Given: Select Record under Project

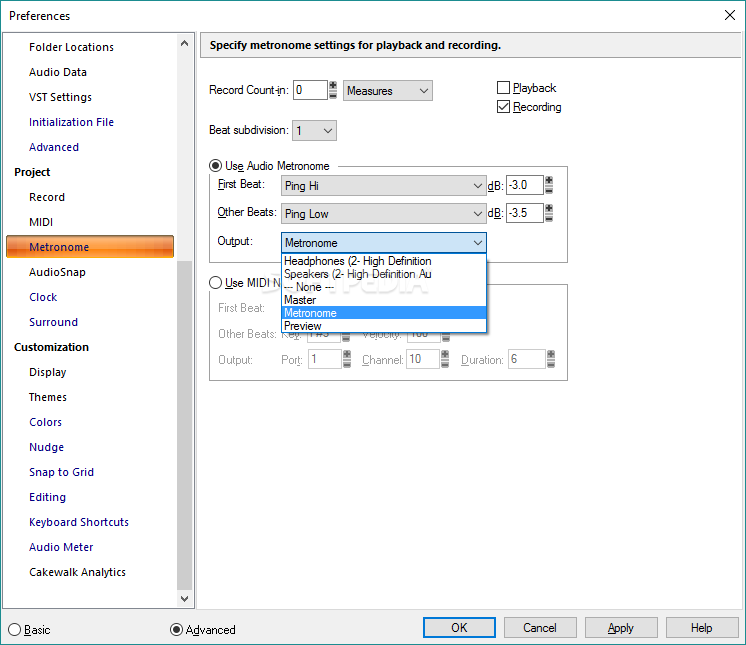Looking at the screenshot, I should coord(47,197).
